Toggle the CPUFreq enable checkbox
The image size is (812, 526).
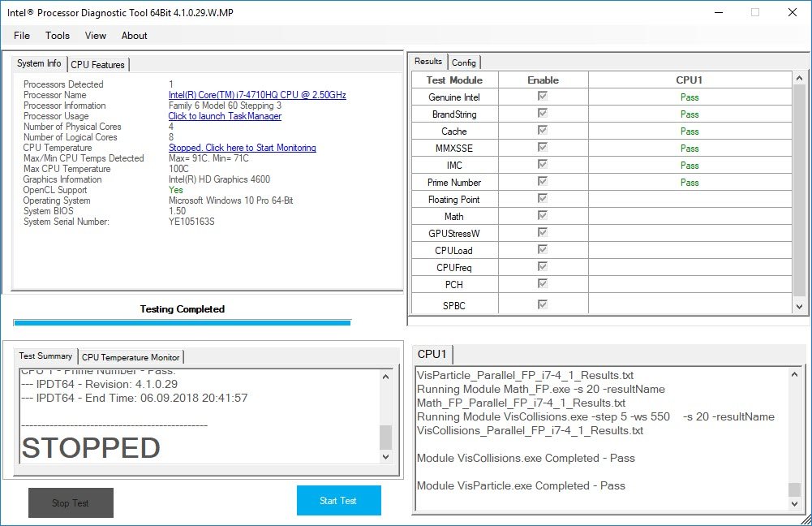(543, 266)
